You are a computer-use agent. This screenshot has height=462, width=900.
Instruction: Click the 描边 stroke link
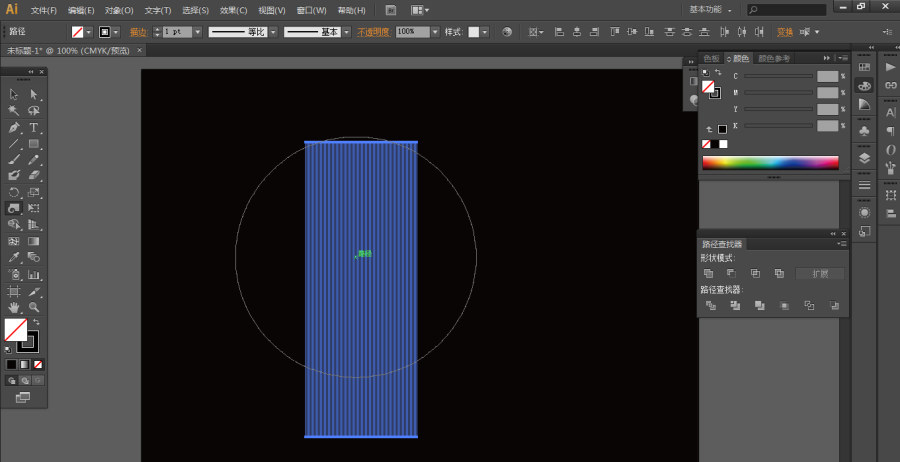pyautogui.click(x=138, y=32)
